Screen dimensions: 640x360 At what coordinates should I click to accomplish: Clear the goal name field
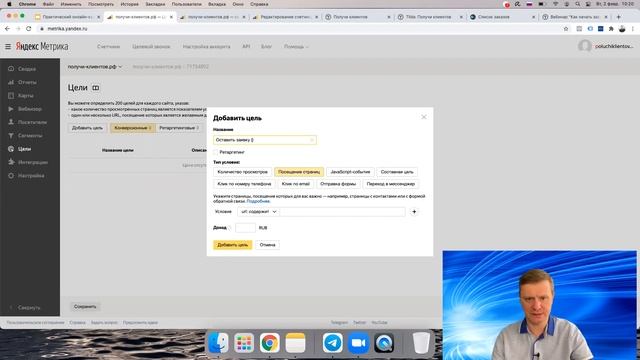(x=311, y=140)
